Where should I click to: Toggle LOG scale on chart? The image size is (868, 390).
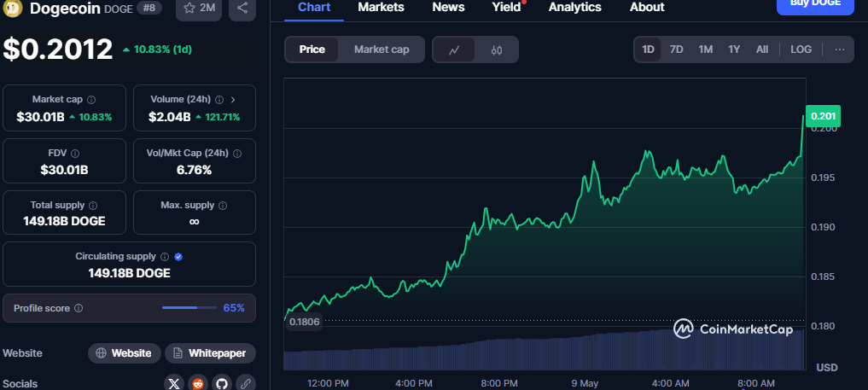click(x=801, y=49)
